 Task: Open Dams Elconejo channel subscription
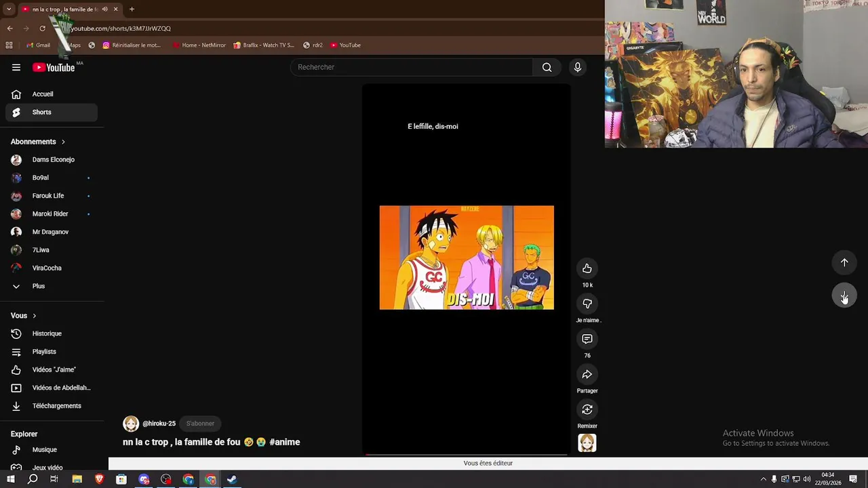tap(52, 159)
